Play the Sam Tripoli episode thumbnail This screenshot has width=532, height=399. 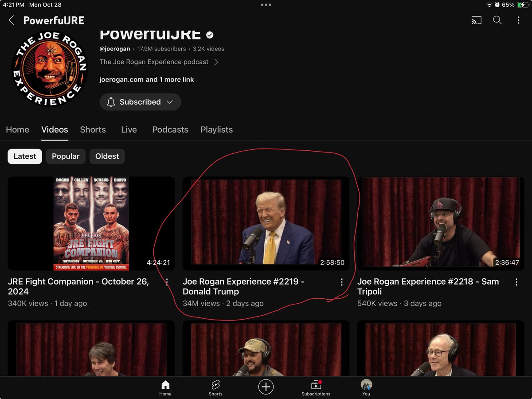pos(441,223)
